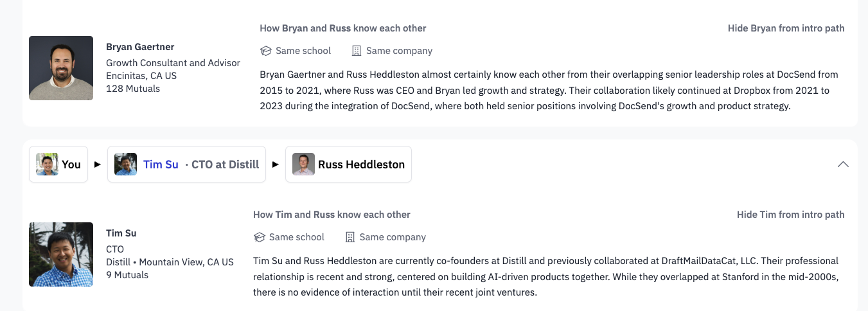This screenshot has height=311, width=868.
Task: Click Russ Heddleston's small avatar in the path
Action: pos(303,164)
